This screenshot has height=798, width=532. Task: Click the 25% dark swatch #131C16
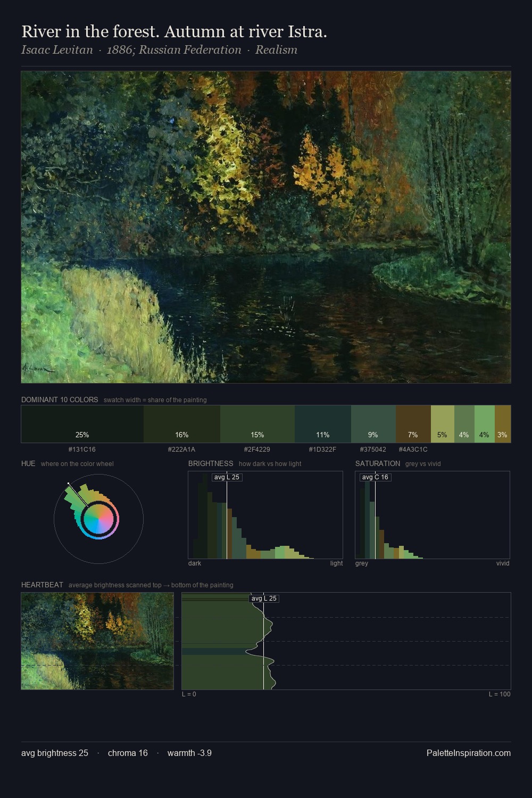pos(82,424)
